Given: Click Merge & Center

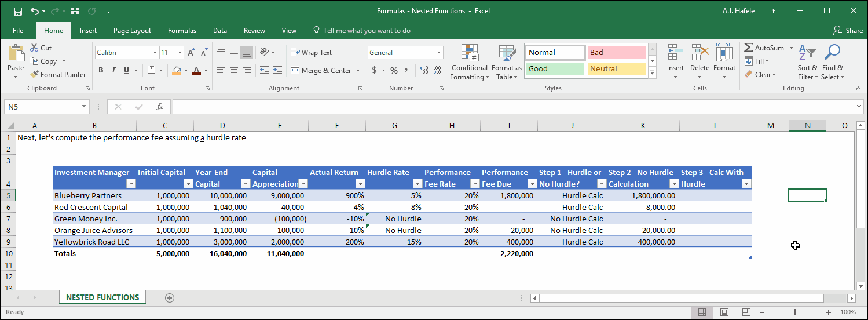Looking at the screenshot, I should tap(321, 70).
